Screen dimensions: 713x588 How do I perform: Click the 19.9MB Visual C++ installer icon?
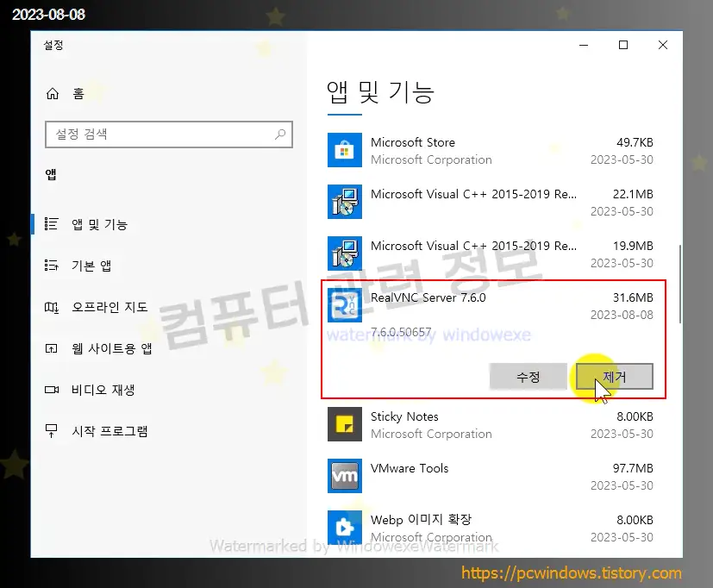pyautogui.click(x=345, y=253)
